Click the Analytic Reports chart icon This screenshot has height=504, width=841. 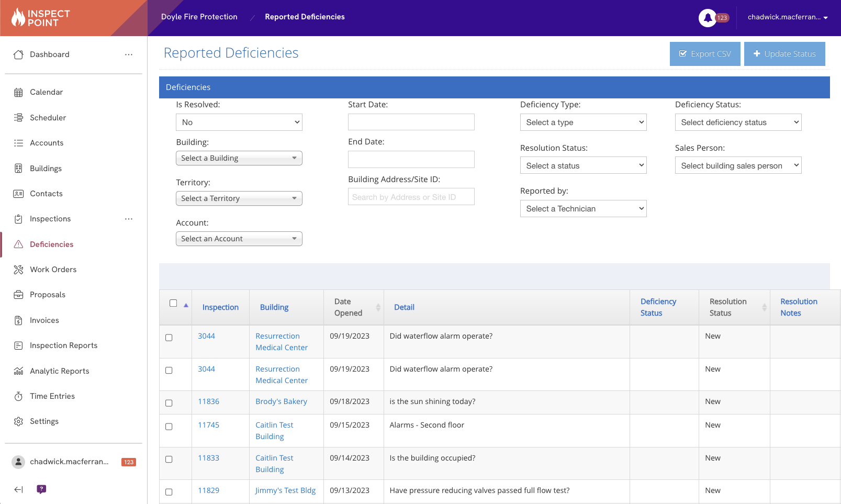tap(19, 371)
